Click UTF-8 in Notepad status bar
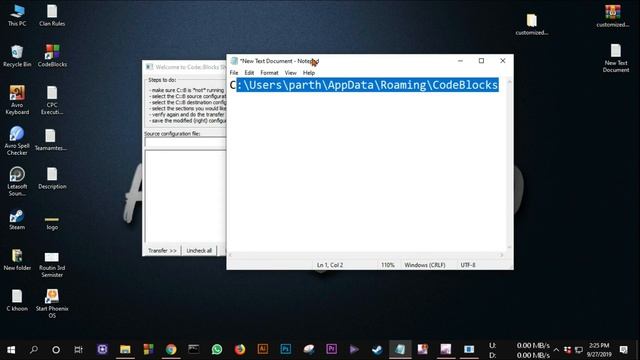This screenshot has width=640, height=360. pyautogui.click(x=468, y=265)
